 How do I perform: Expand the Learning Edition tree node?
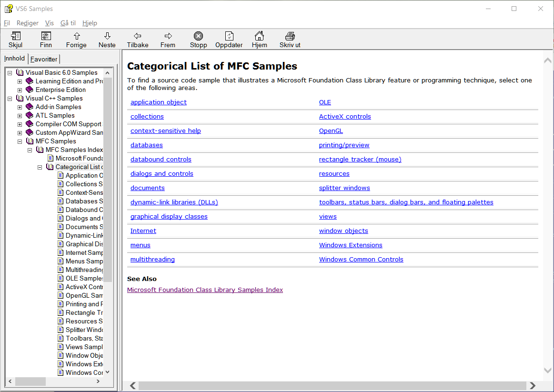tap(20, 81)
